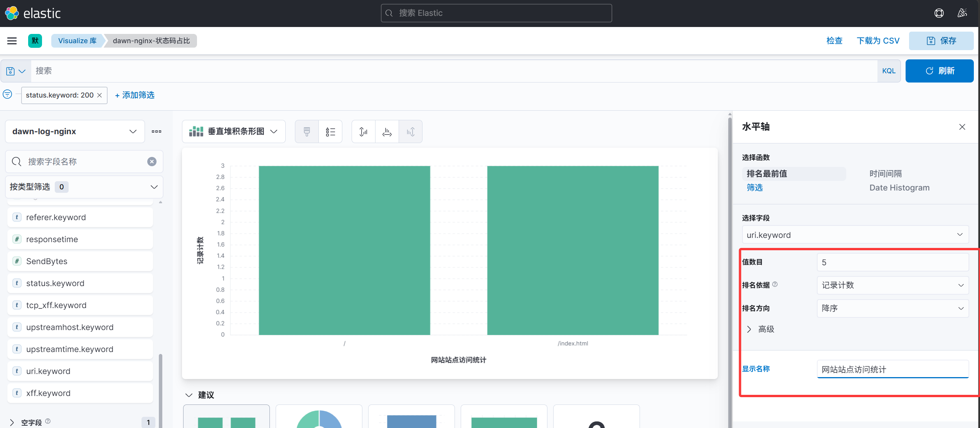Viewport: 980px width, 428px height.
Task: Select the 排名最前值 function option
Action: click(794, 174)
